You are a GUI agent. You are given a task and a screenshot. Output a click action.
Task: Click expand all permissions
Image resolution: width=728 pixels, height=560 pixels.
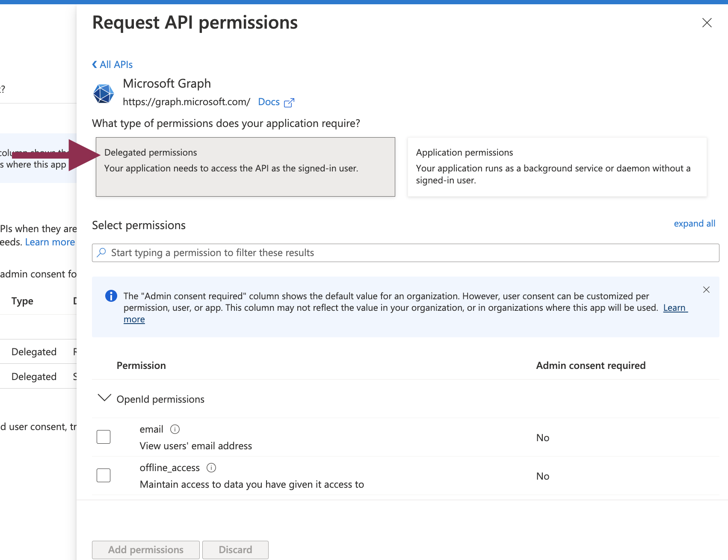[694, 223]
